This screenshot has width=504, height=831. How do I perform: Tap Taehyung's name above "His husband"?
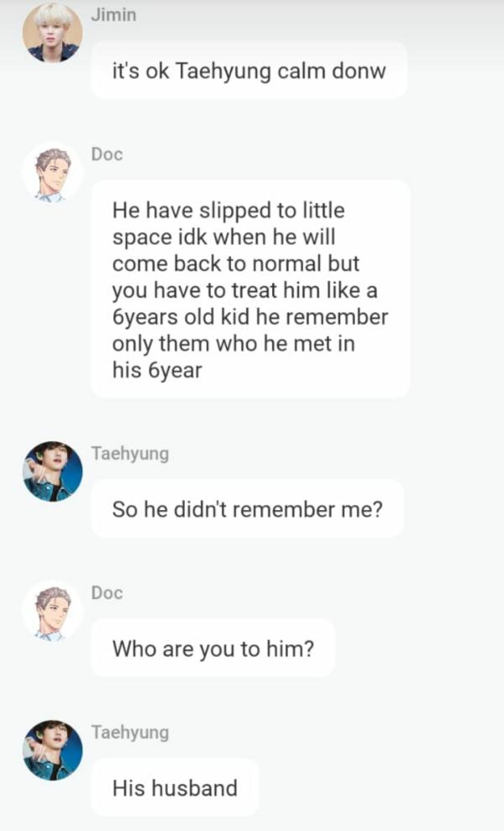pyautogui.click(x=129, y=732)
